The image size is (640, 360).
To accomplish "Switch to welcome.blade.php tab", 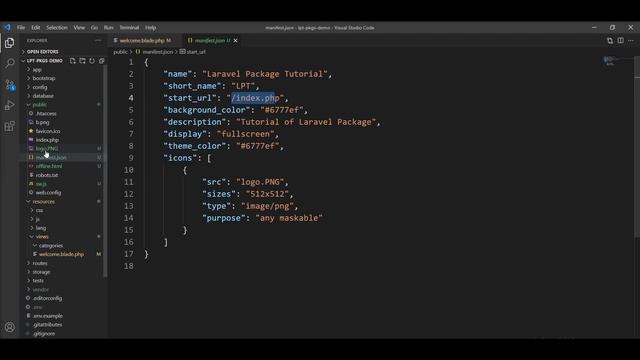I will tap(142, 40).
